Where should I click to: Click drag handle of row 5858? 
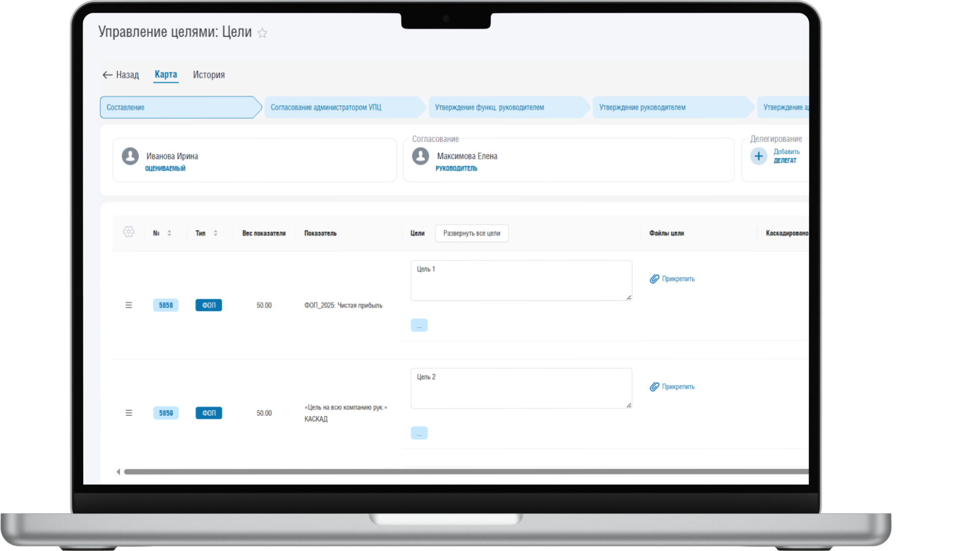click(x=129, y=305)
